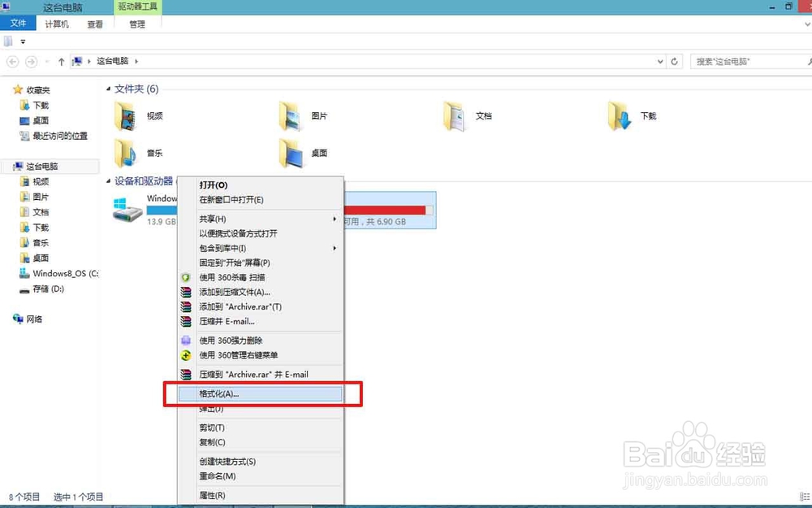Click the 搜索"这台电脑" search box
The width and height of the screenshot is (812, 508).
751,61
